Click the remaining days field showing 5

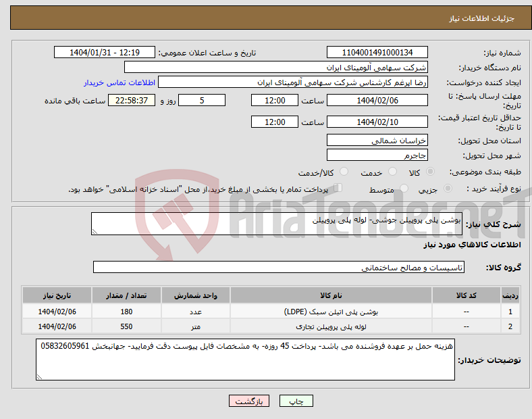pos(202,100)
